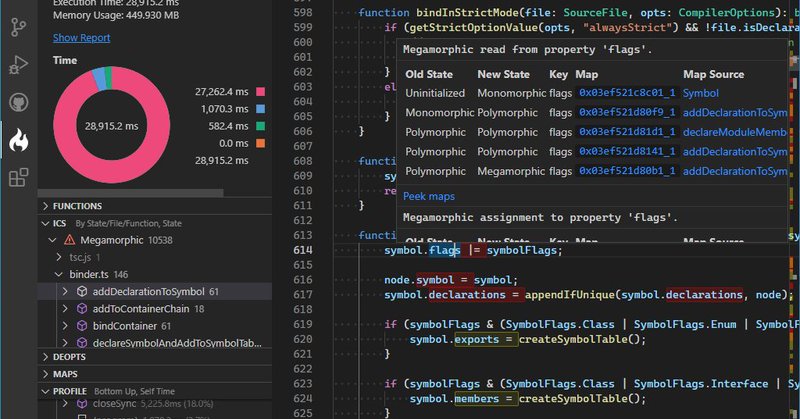The height and width of the screenshot is (419, 800).
Task: Click the 'Old State' column header
Action: coord(429,75)
